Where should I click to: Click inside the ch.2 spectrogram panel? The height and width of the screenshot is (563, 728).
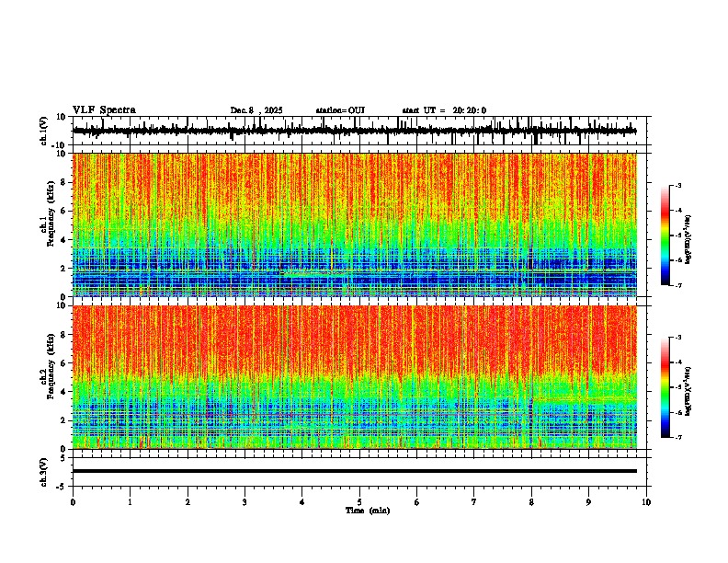coord(355,377)
